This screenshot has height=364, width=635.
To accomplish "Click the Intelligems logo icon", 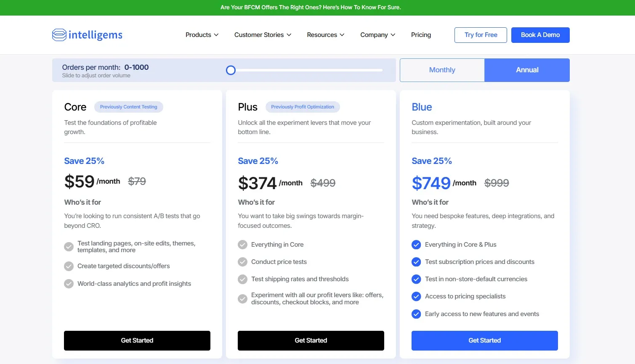I will [x=59, y=35].
